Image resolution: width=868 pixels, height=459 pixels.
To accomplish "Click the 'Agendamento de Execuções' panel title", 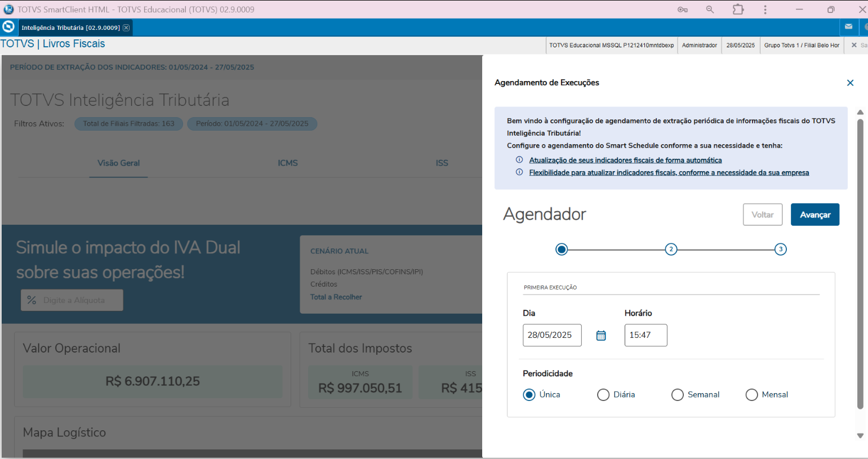I will click(547, 83).
